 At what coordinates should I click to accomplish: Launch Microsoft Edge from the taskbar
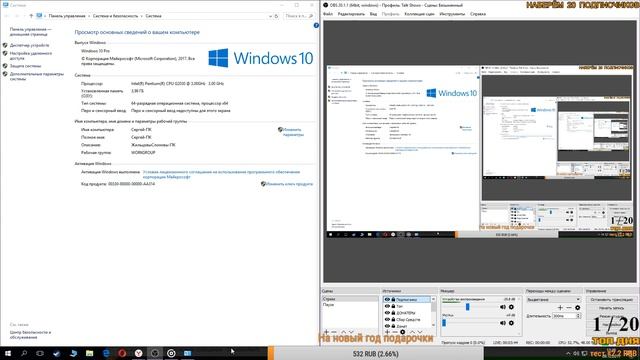pyautogui.click(x=106, y=353)
